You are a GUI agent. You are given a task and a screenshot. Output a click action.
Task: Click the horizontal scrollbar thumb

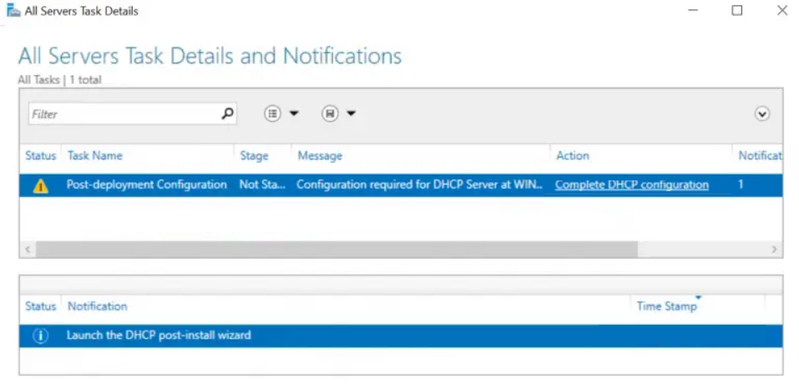point(337,249)
